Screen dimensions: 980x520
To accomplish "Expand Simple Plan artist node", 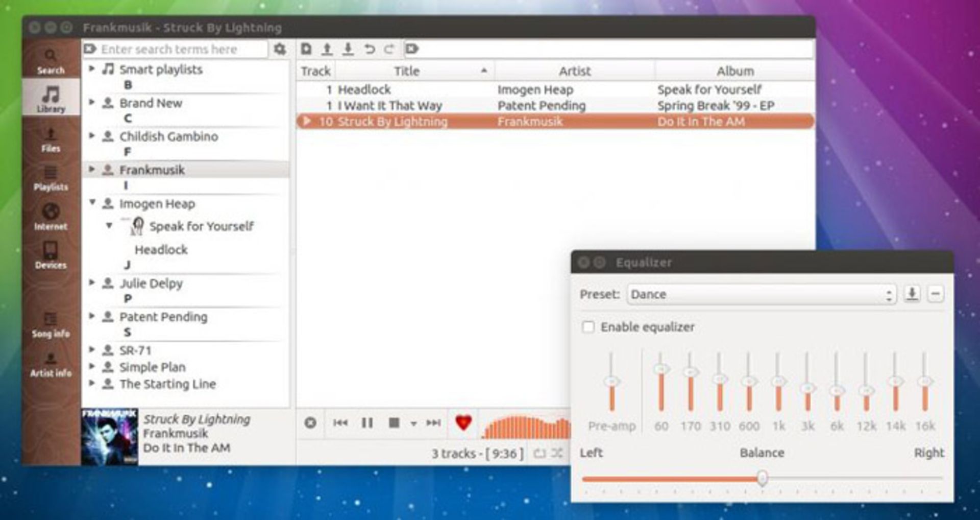I will click(x=92, y=367).
